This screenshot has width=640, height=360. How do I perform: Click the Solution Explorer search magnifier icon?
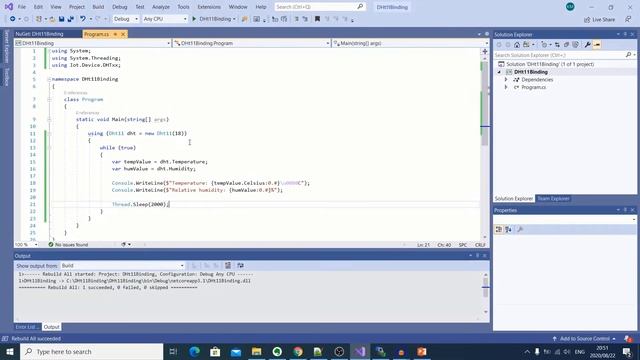point(628,55)
